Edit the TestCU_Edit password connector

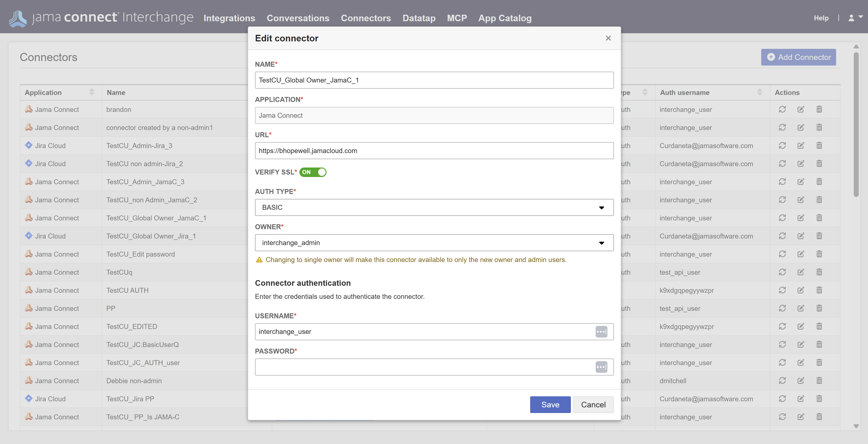(x=801, y=254)
